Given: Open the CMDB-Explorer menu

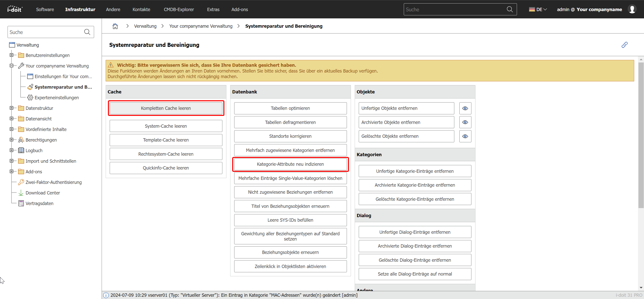Looking at the screenshot, I should pyautogui.click(x=179, y=9).
